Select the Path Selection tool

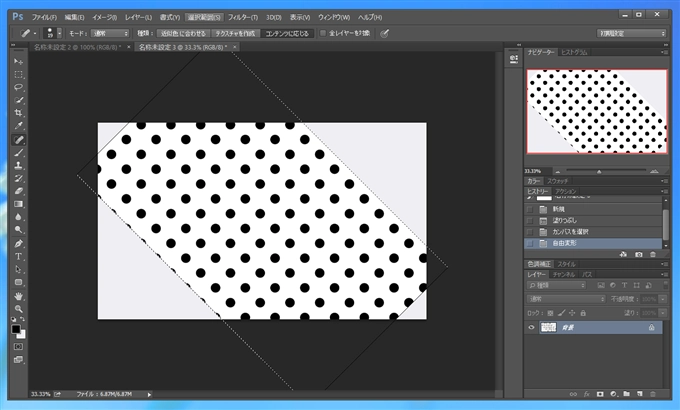(18, 269)
